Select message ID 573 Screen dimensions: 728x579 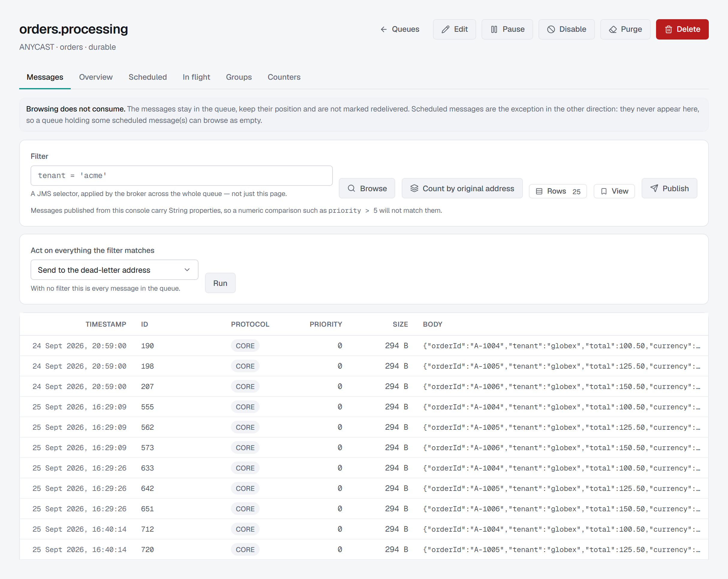pyautogui.click(x=148, y=448)
